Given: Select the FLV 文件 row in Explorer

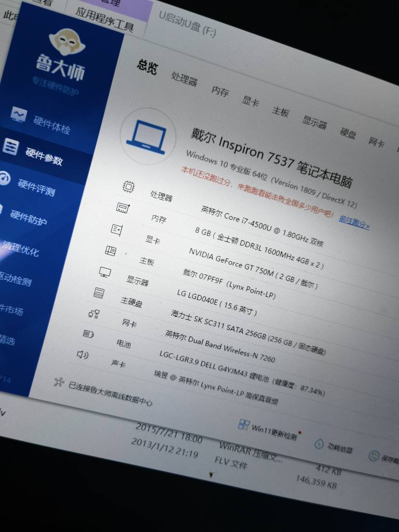Looking at the screenshot, I should point(231,462).
